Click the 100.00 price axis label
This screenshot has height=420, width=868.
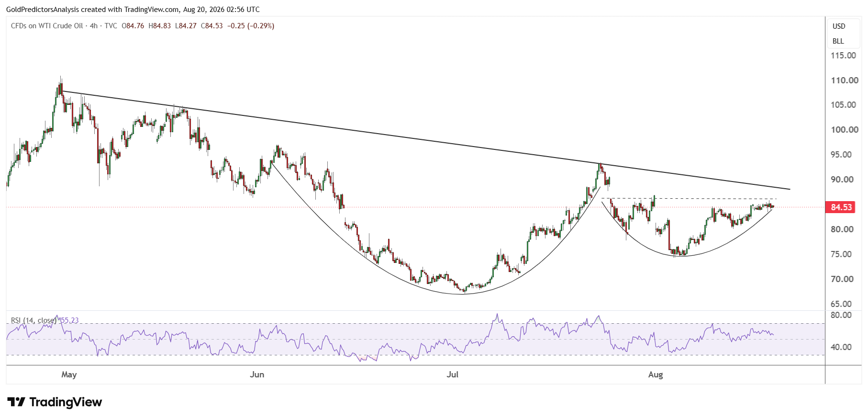point(845,130)
